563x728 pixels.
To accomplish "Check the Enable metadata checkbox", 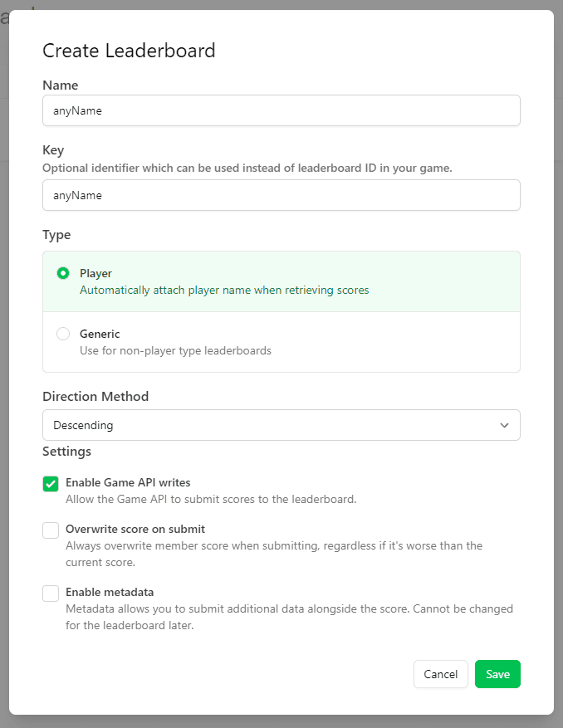I will click(51, 594).
